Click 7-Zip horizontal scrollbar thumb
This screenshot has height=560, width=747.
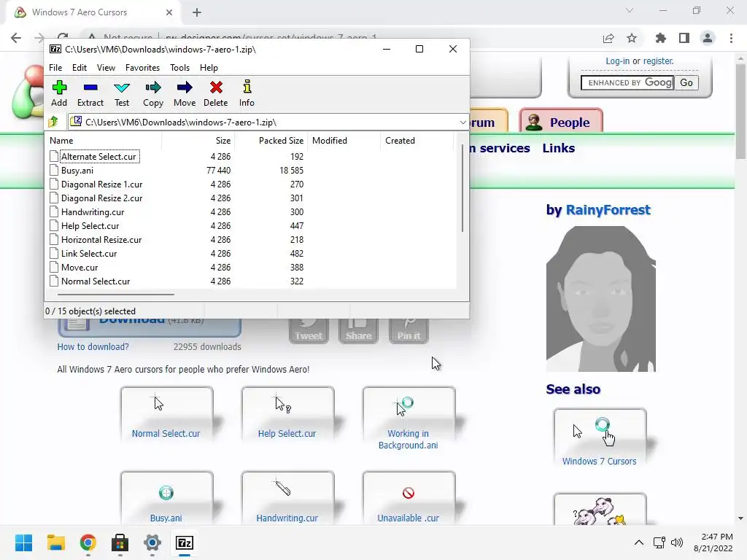tap(116, 295)
